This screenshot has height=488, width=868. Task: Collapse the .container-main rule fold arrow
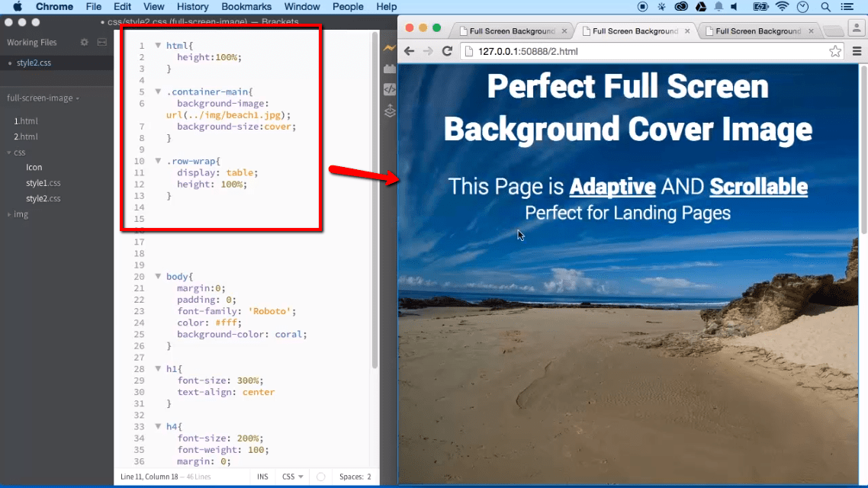(x=158, y=91)
